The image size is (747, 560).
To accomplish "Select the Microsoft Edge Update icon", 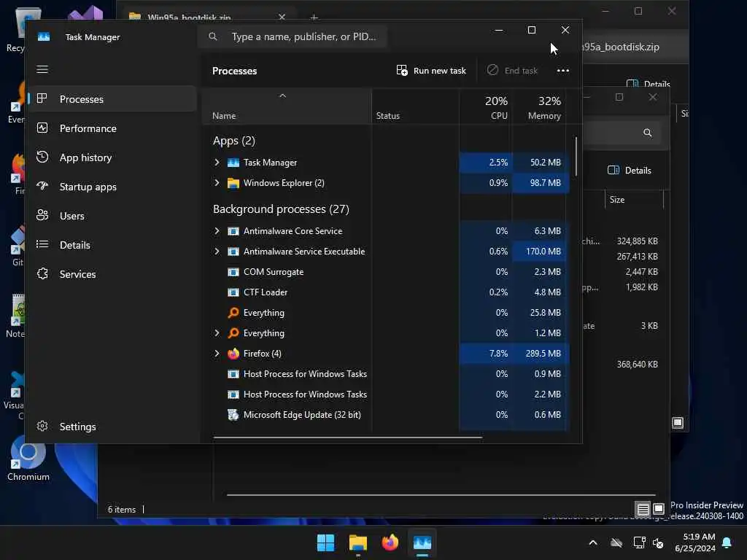I will pos(233,415).
